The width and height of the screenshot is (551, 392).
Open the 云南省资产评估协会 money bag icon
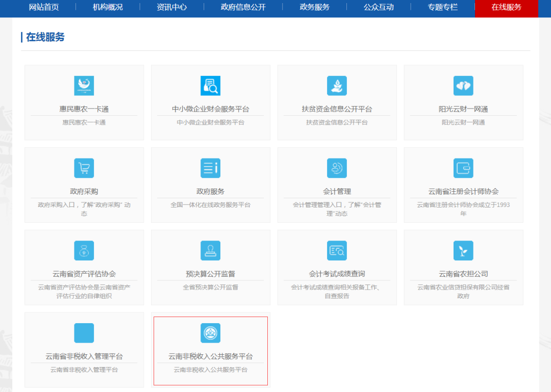(x=84, y=251)
